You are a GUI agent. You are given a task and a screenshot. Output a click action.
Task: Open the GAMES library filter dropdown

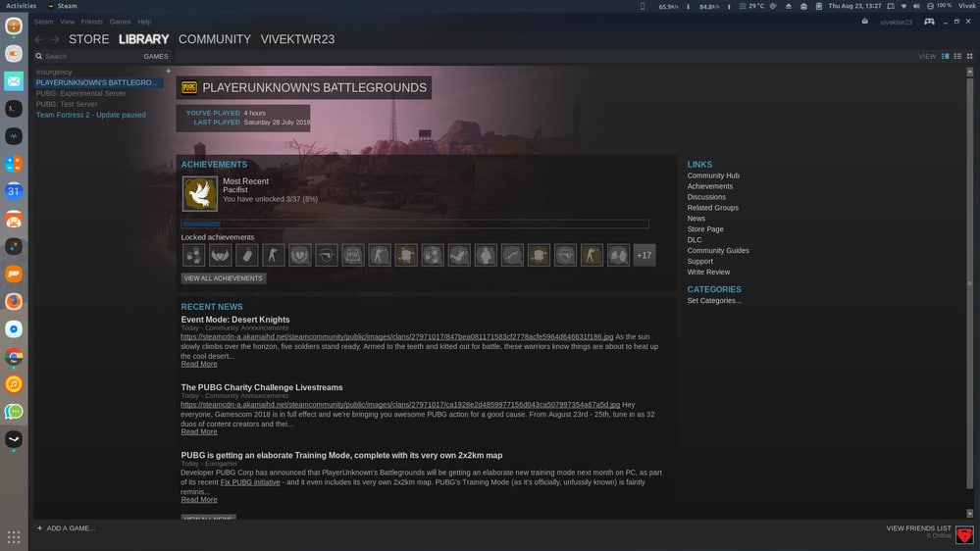coord(156,56)
